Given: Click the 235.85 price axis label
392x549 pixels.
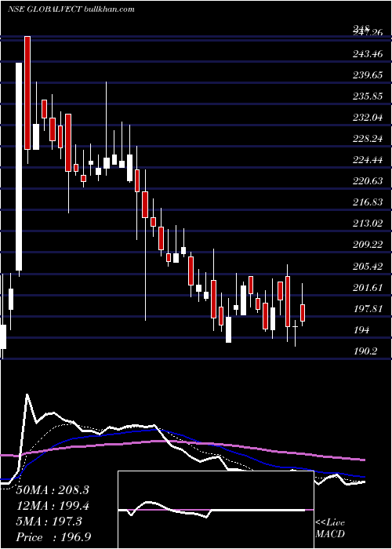Looking at the screenshot, I should coord(368,96).
